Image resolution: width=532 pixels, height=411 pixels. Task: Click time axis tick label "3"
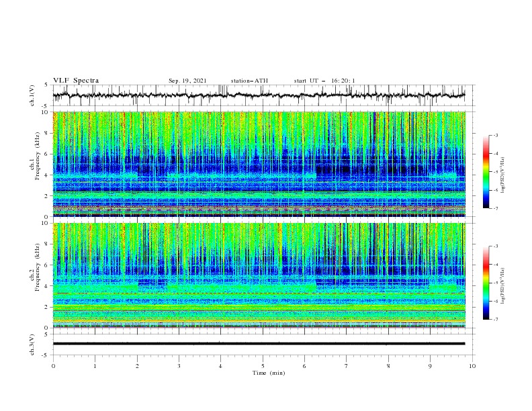pyautogui.click(x=179, y=366)
